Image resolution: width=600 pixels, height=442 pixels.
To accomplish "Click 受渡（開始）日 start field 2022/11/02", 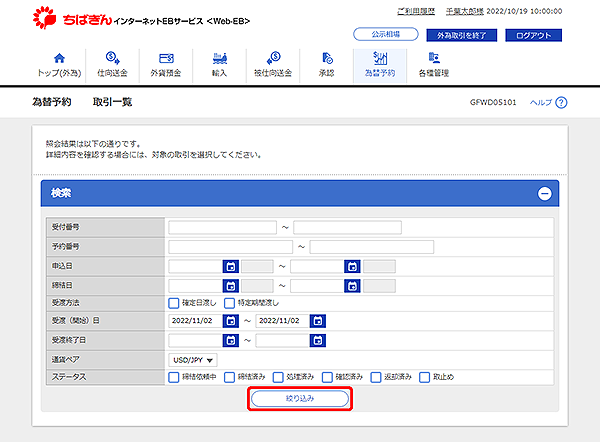I will coord(196,321).
